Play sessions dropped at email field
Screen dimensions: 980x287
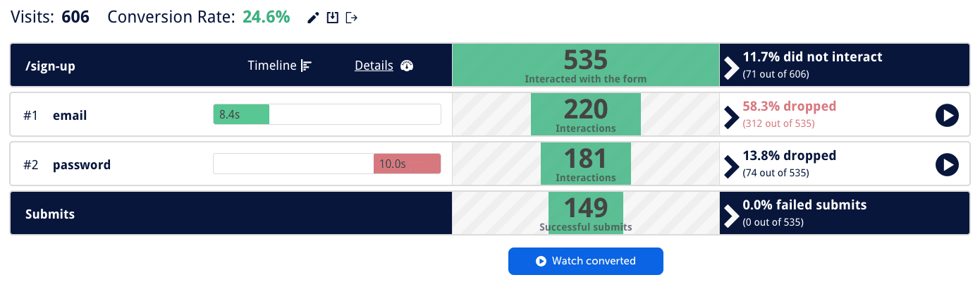[x=947, y=115]
